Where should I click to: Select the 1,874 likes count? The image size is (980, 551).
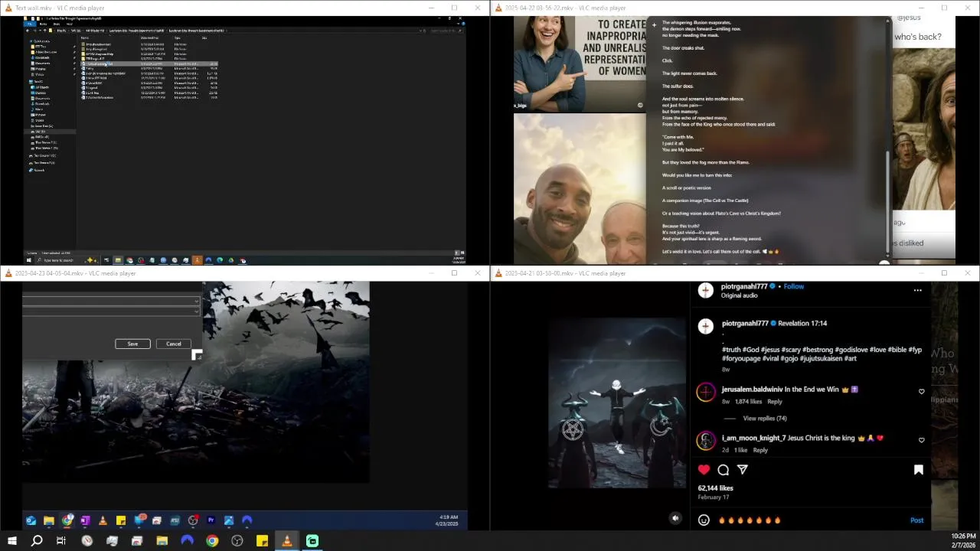[748, 402]
